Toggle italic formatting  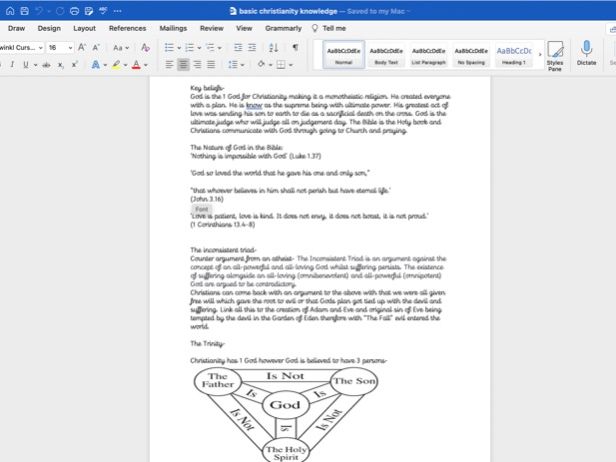(x=12, y=65)
